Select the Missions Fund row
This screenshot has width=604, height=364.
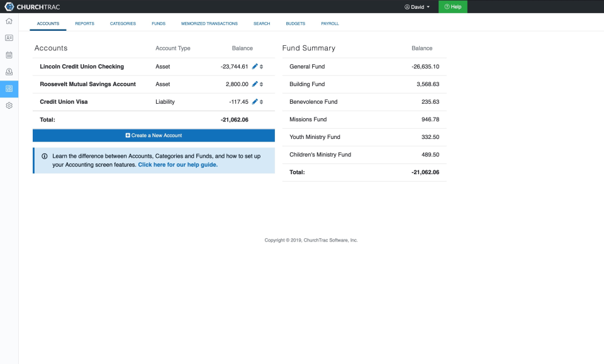[364, 119]
